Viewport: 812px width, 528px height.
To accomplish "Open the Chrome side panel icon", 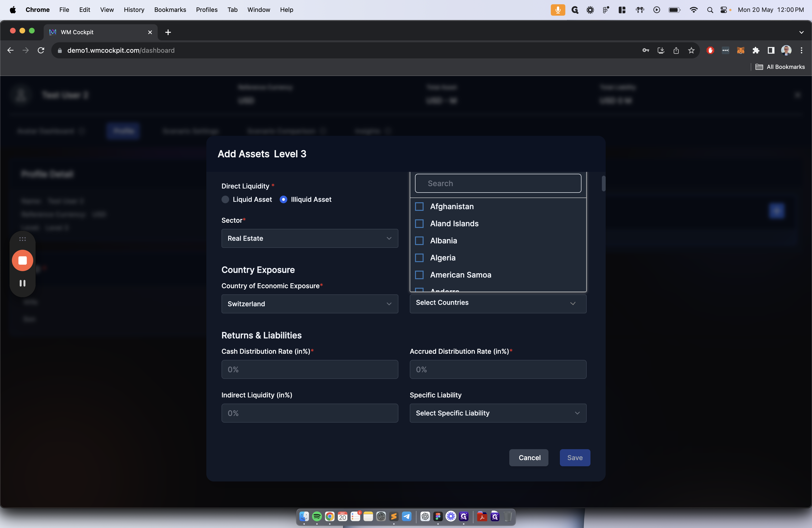I will (771, 51).
